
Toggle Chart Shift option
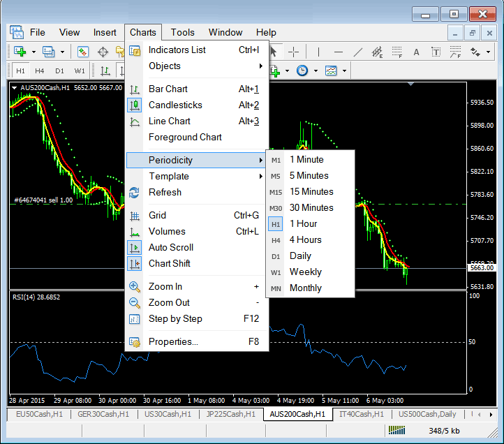170,264
